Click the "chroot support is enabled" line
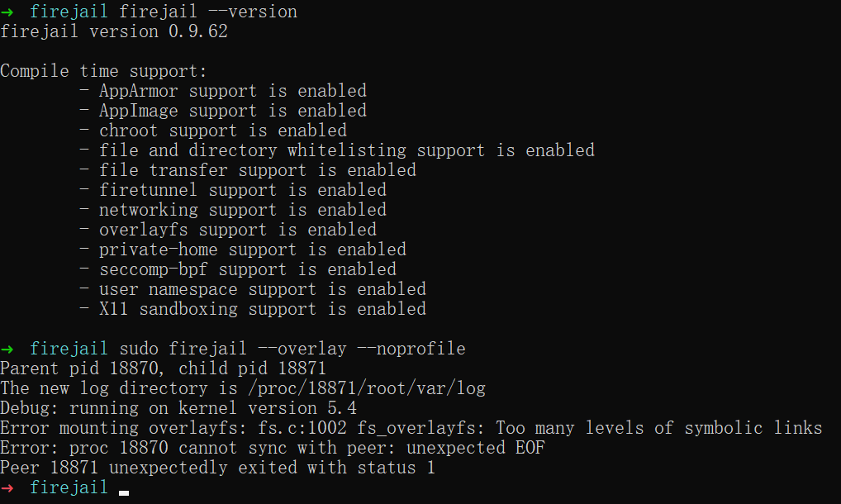This screenshot has height=504, width=841. (221, 131)
